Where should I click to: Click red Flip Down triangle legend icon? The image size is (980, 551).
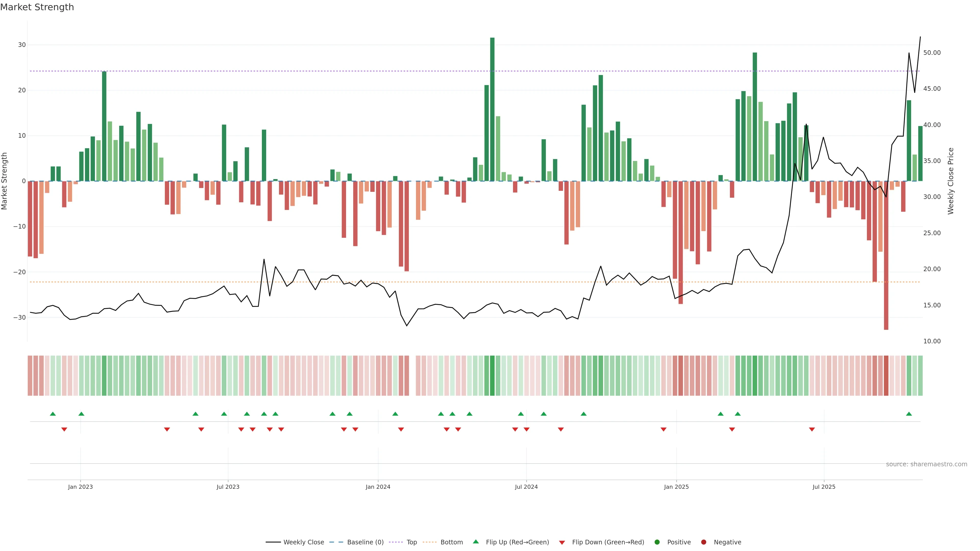point(562,543)
